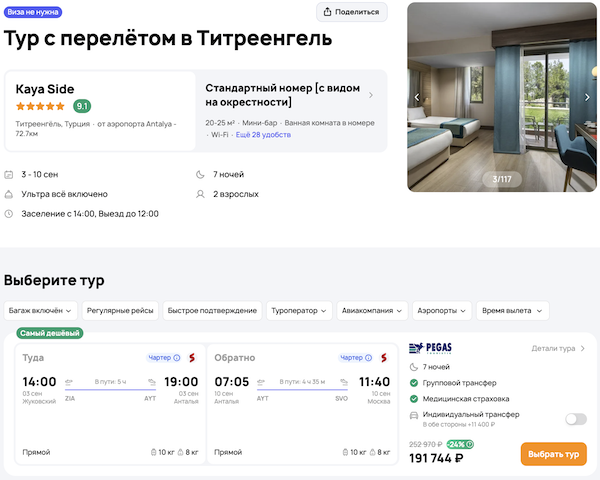
Task: Click the 9.1 hotel rating badge
Action: pyautogui.click(x=82, y=106)
